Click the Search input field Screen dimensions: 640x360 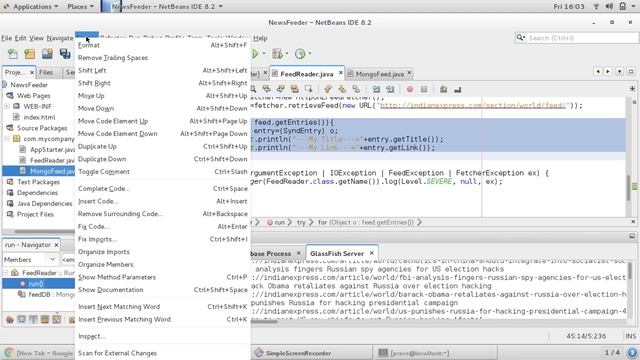click(576, 38)
